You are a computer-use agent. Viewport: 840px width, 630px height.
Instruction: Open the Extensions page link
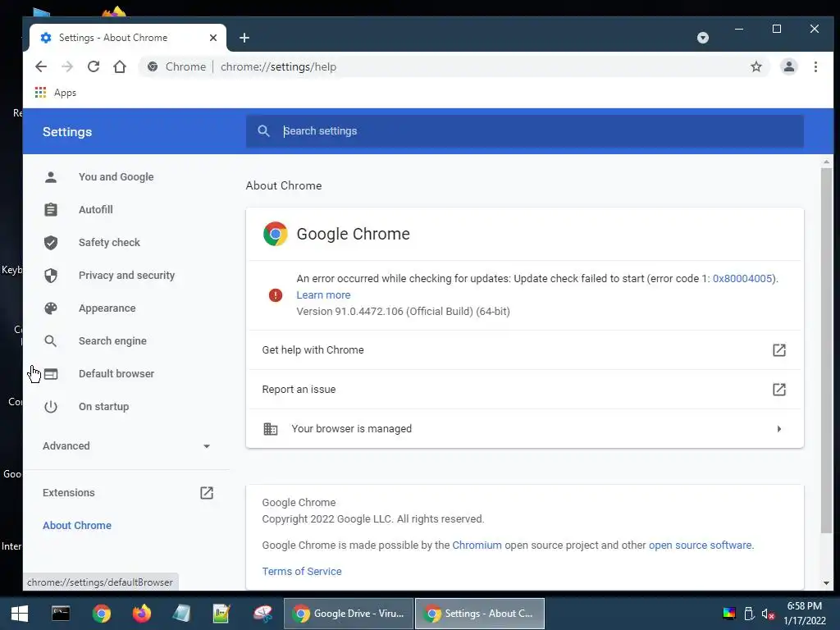click(128, 492)
